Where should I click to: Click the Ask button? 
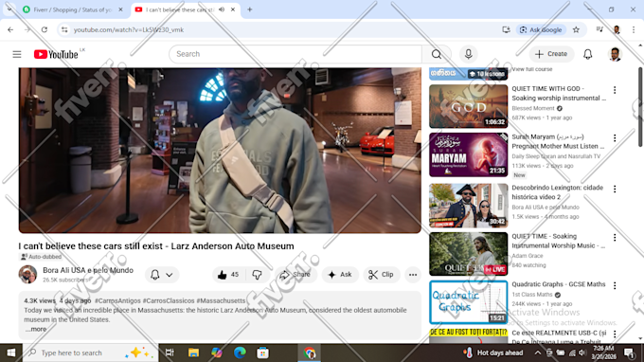tap(340, 275)
